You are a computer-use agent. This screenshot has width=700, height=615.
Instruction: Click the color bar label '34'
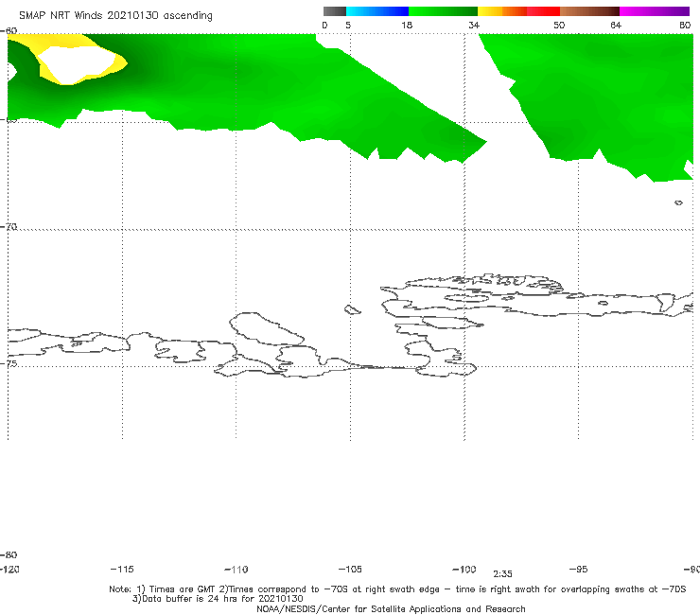point(474,26)
